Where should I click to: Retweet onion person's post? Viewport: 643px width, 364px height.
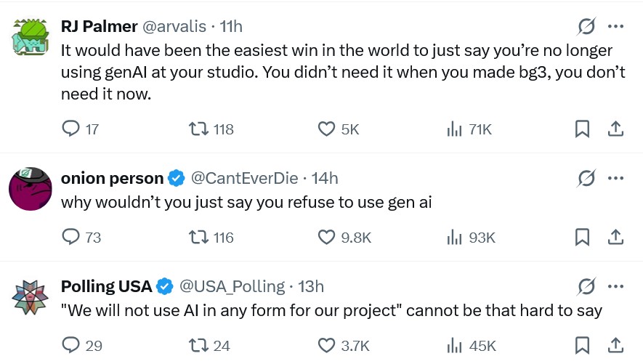(197, 237)
